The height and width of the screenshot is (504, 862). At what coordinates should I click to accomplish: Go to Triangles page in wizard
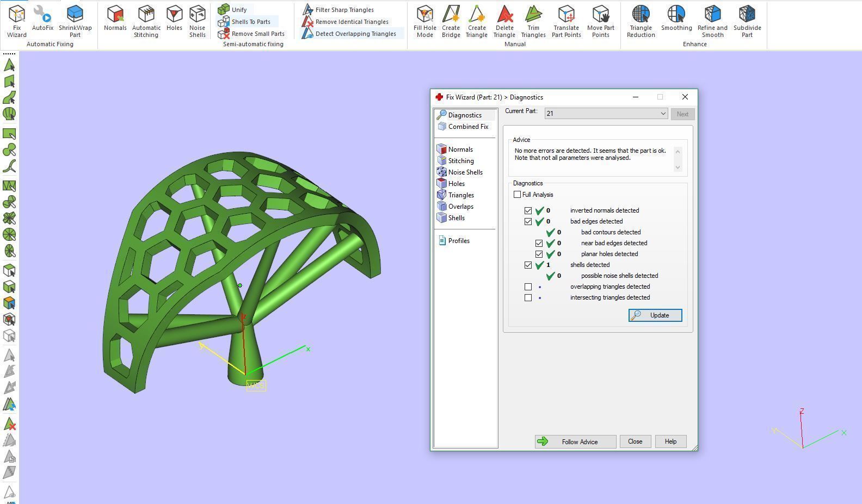tap(461, 195)
